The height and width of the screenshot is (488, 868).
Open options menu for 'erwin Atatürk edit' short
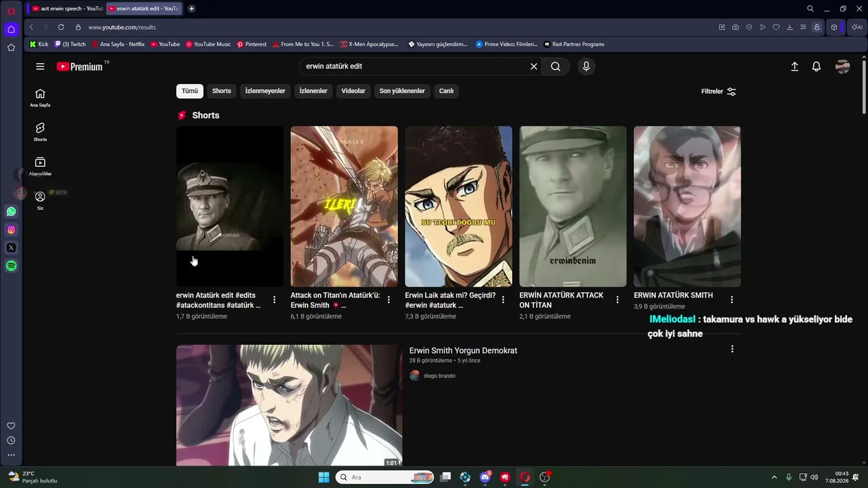(275, 300)
